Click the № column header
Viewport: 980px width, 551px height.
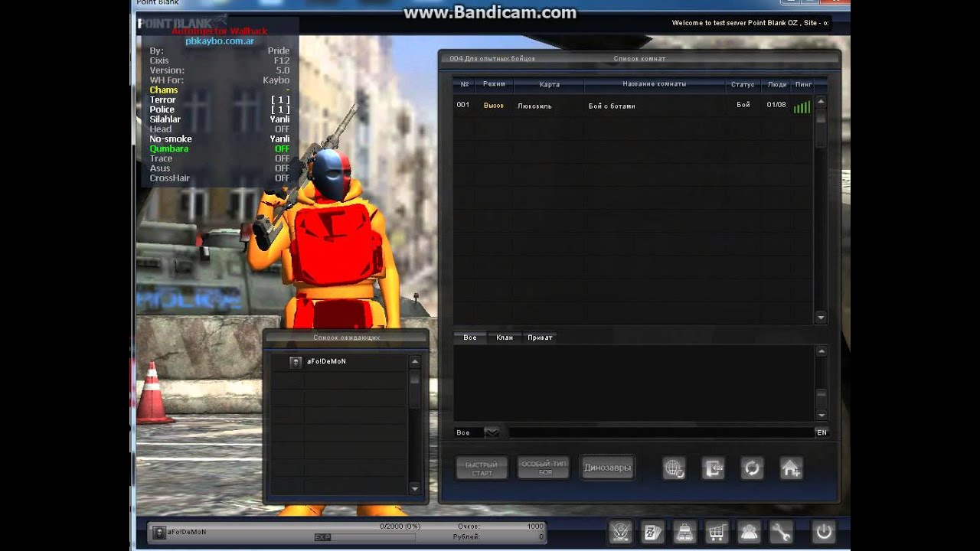(x=464, y=84)
